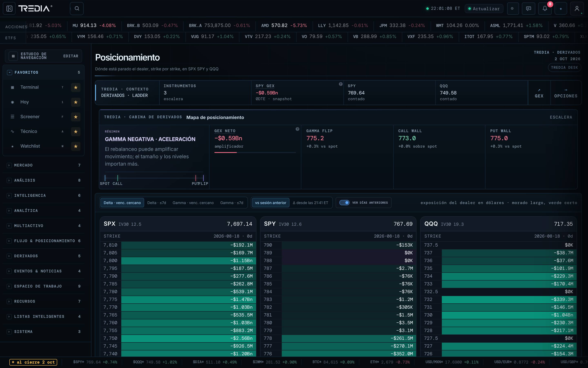Image resolution: width=588 pixels, height=368 pixels.
Task: Select Gamma · venc. cercano tab
Action: pyautogui.click(x=193, y=203)
